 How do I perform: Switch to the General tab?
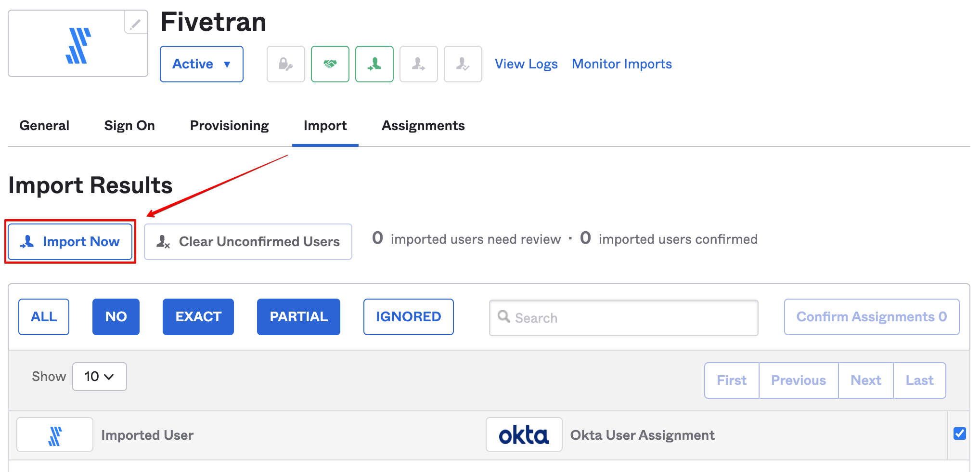coord(44,126)
